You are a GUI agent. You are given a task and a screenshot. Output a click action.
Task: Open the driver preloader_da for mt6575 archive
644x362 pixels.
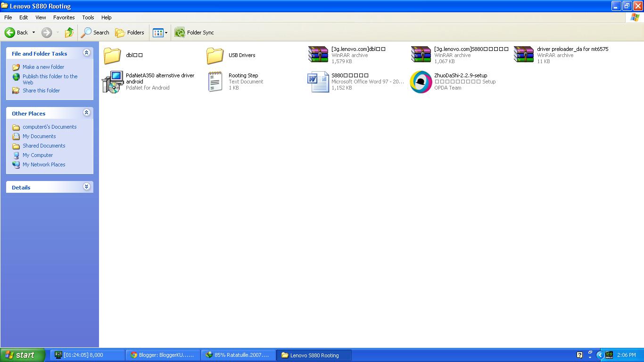point(523,55)
